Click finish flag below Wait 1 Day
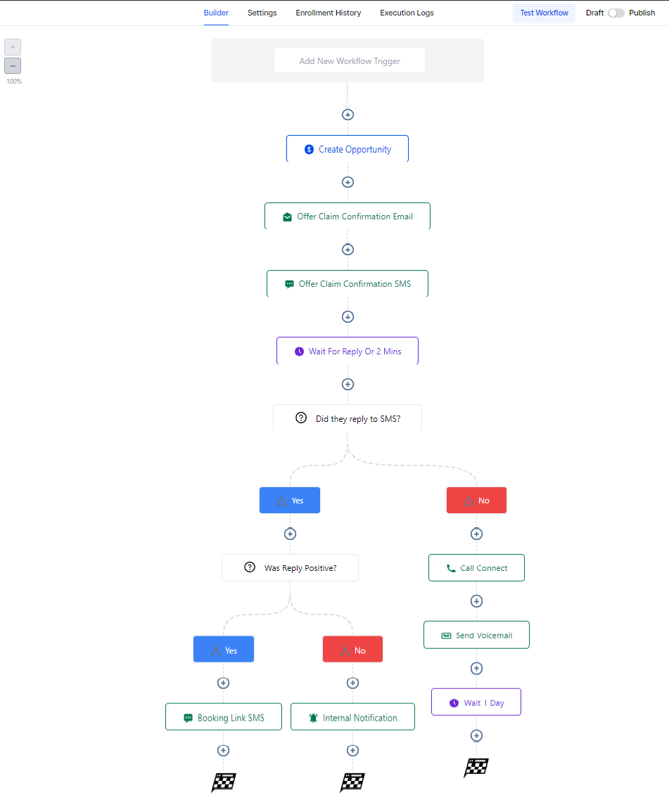The width and height of the screenshot is (669, 812). 476,768
